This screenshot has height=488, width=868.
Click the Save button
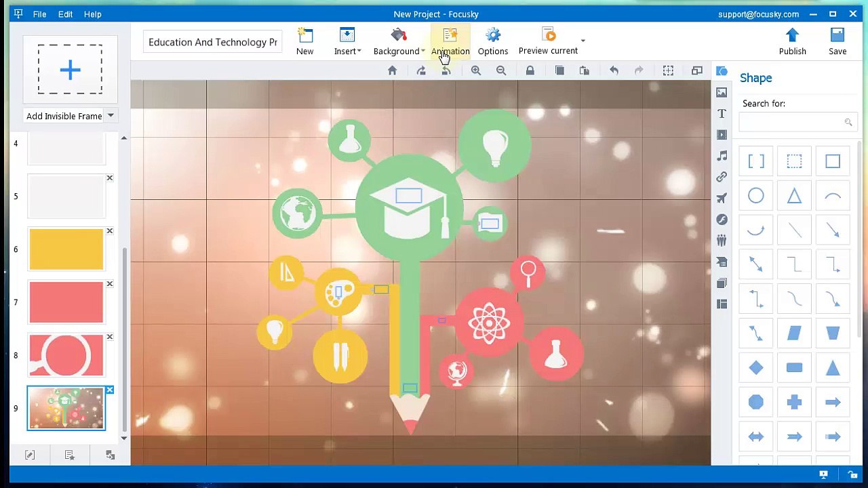pos(837,41)
